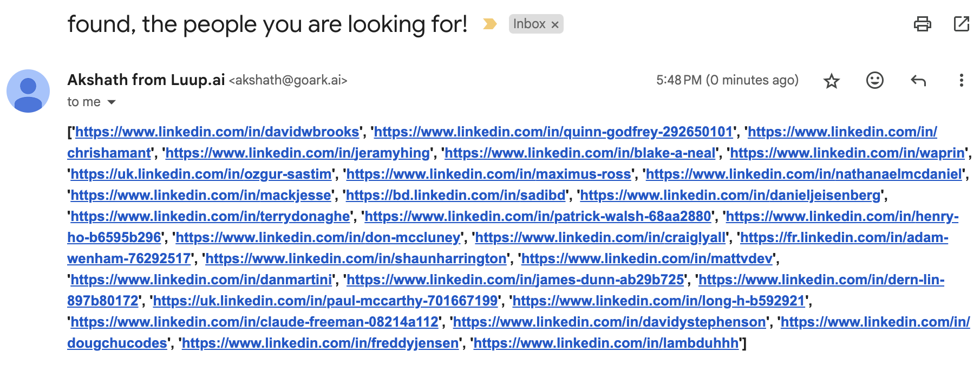980x390 pixels.
Task: Follow the maximus-ross LinkedIn link
Action: 488,174
